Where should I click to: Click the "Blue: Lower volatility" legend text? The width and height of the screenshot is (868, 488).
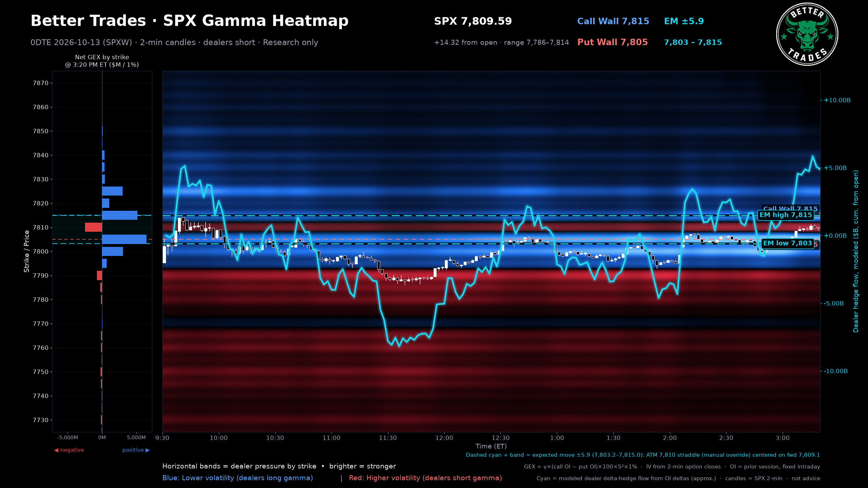(238, 478)
